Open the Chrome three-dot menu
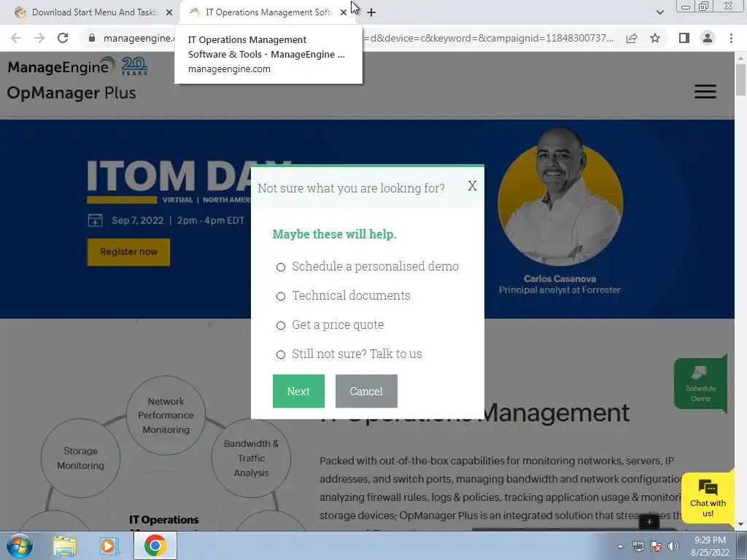The image size is (747, 560). [x=731, y=38]
